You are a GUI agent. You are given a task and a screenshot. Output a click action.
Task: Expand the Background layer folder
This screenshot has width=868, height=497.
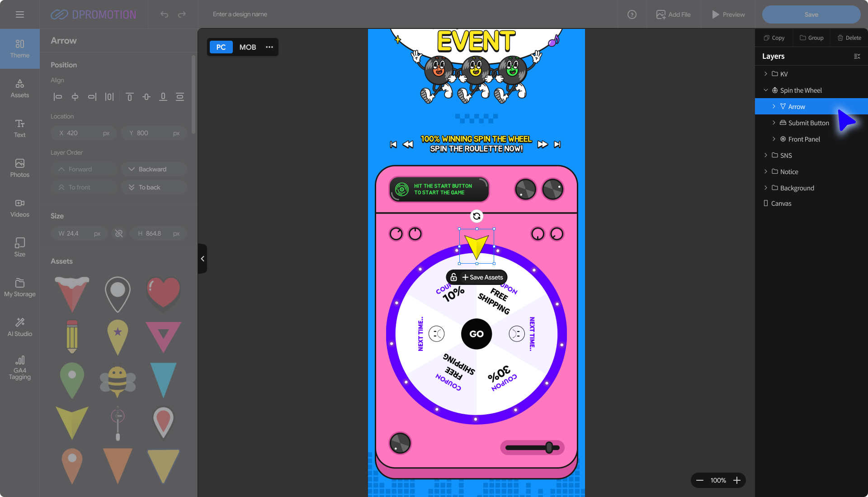[765, 188]
